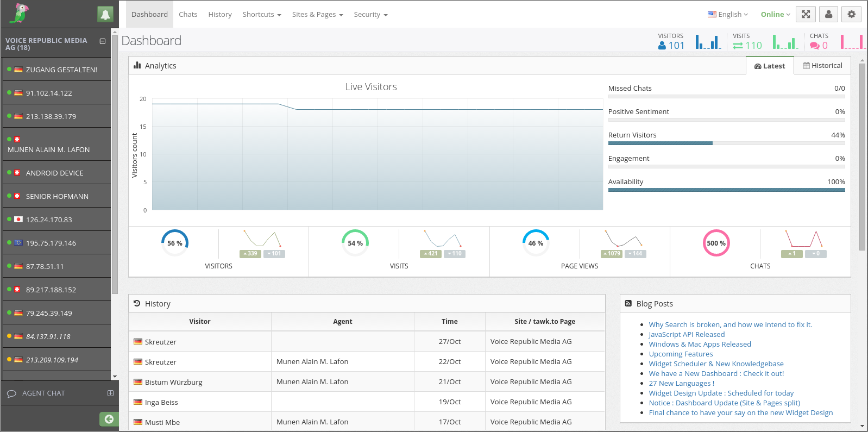Screen dimensions: 868x432
Task: Open the Security dropdown menu
Action: pos(371,15)
